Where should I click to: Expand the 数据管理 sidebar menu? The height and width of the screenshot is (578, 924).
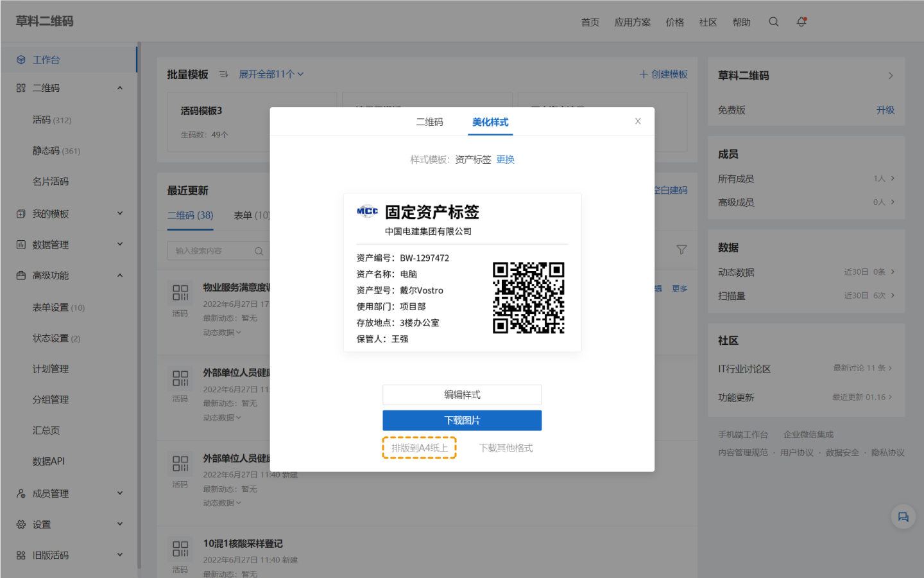(120, 245)
